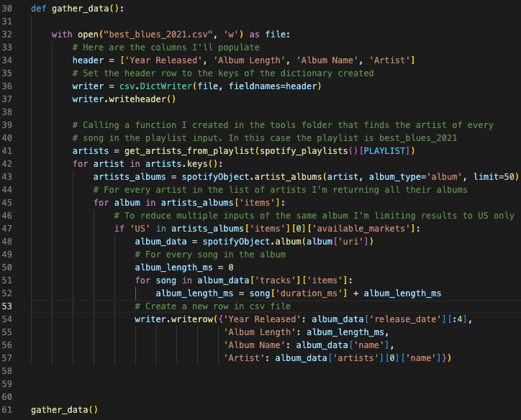Click 'spotifyObject.artist_albums' on line 43
The image size is (521, 420).
(252, 177)
